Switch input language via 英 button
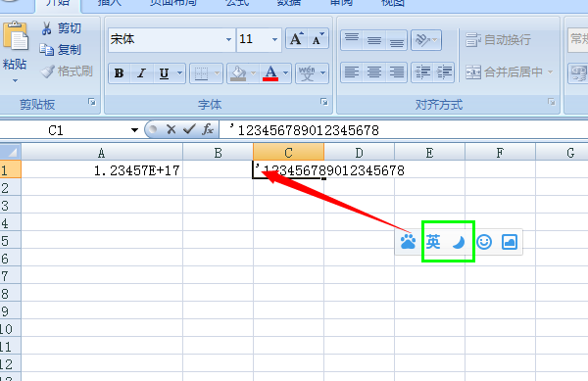 433,242
